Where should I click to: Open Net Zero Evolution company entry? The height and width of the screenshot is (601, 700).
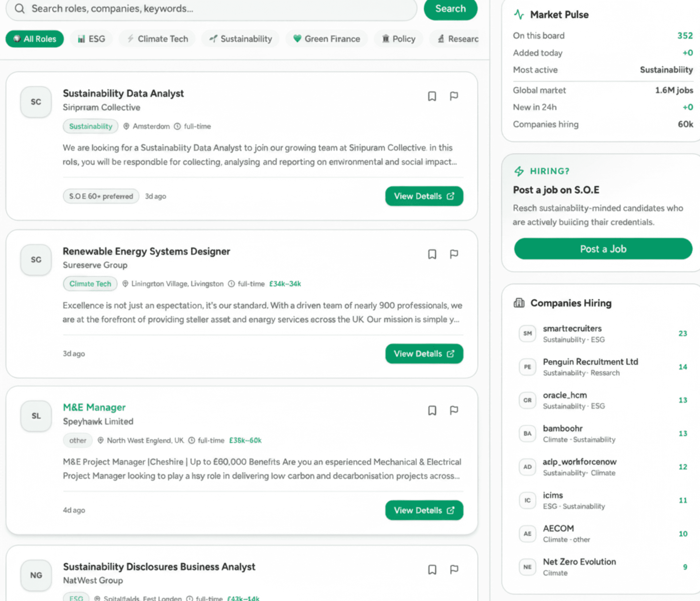603,567
